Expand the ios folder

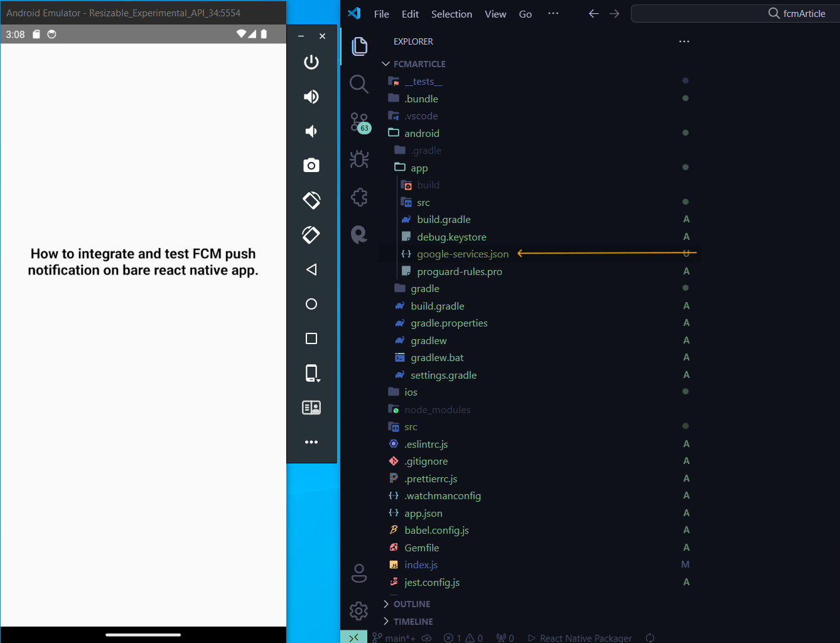[540, 392]
